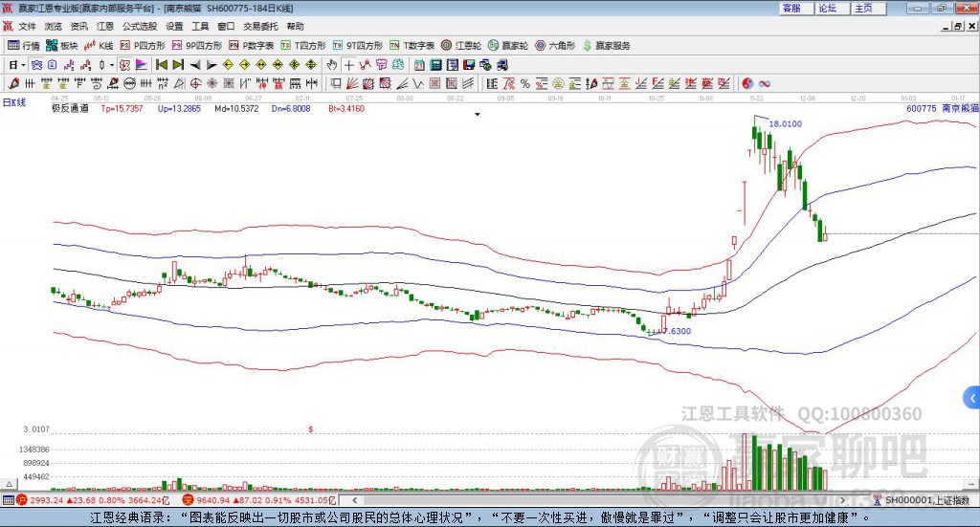Open the 行情 quotes view

tap(23, 46)
